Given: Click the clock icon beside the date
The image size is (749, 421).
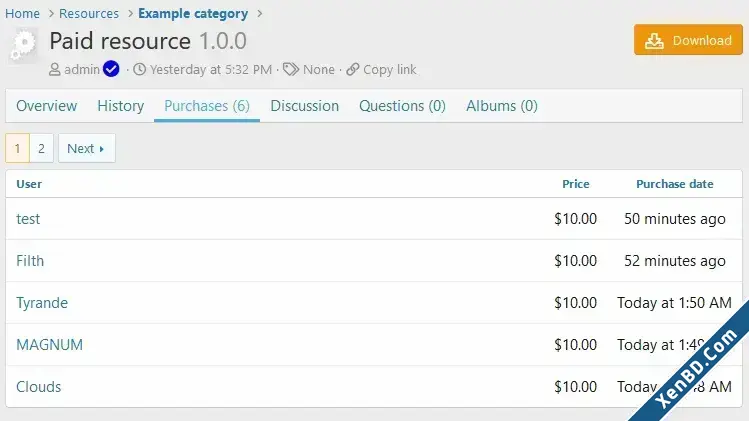Looking at the screenshot, I should tap(139, 69).
